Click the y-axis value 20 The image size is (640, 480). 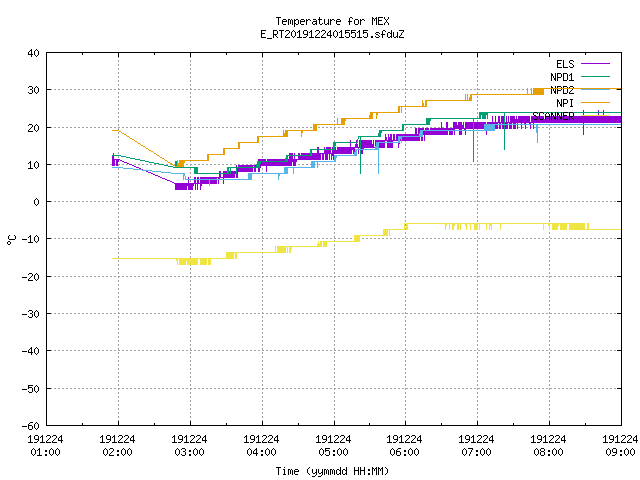coord(33,128)
